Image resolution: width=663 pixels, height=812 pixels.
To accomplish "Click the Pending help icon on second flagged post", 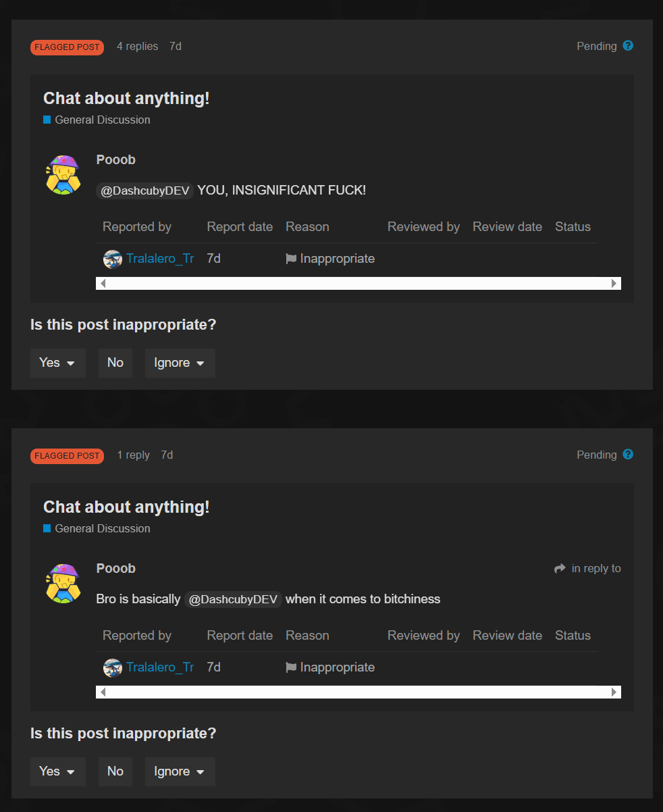I will [628, 455].
